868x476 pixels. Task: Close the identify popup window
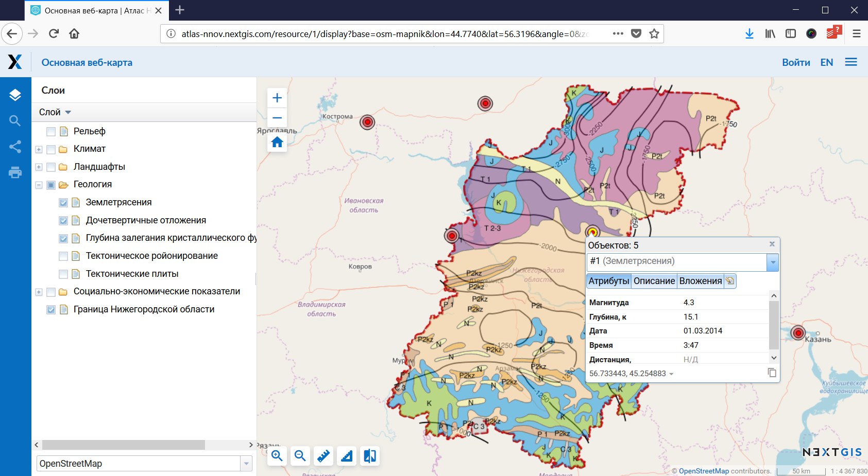click(772, 244)
